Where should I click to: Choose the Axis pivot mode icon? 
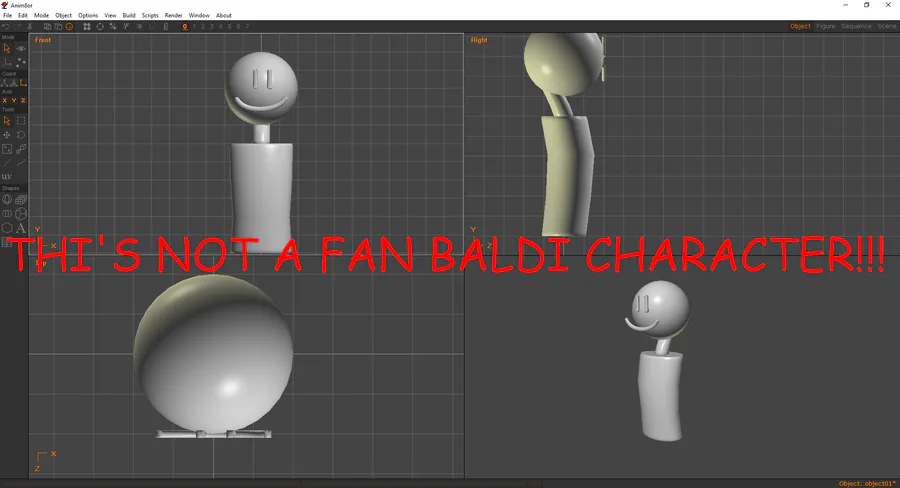7,63
